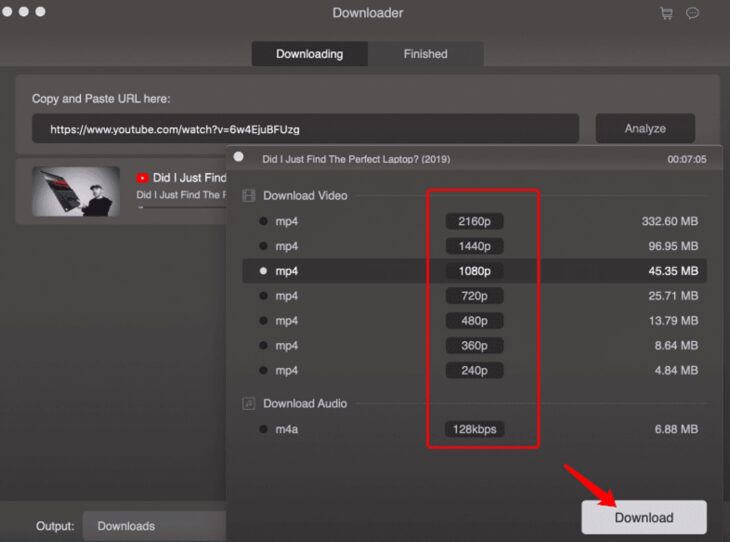Screen dimensions: 730x542
Task: Click the YouTube logo beside video title
Action: tap(142, 178)
